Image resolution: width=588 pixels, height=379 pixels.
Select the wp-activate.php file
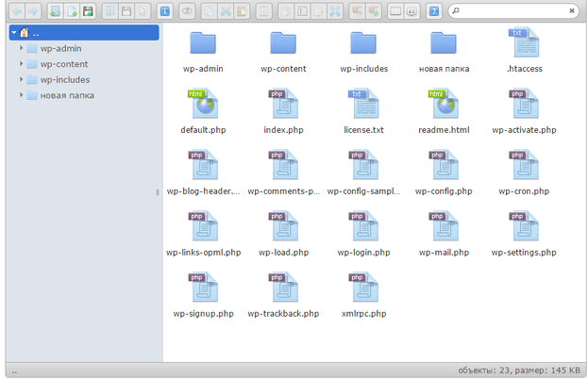524,104
